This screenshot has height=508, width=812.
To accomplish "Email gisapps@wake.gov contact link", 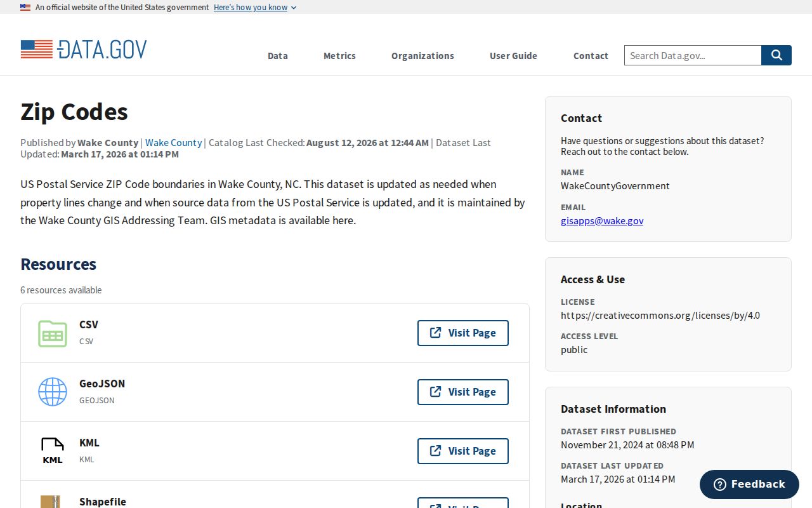I will pyautogui.click(x=602, y=221).
